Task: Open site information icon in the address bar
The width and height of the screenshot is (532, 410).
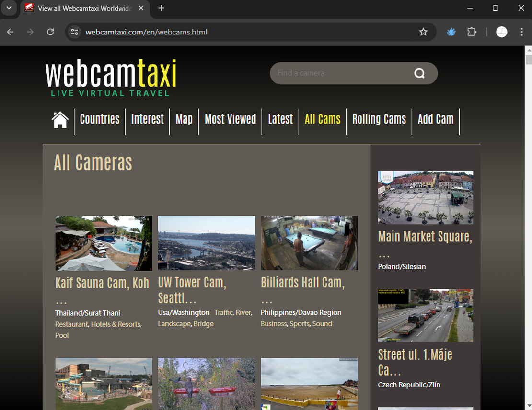Action: 74,32
